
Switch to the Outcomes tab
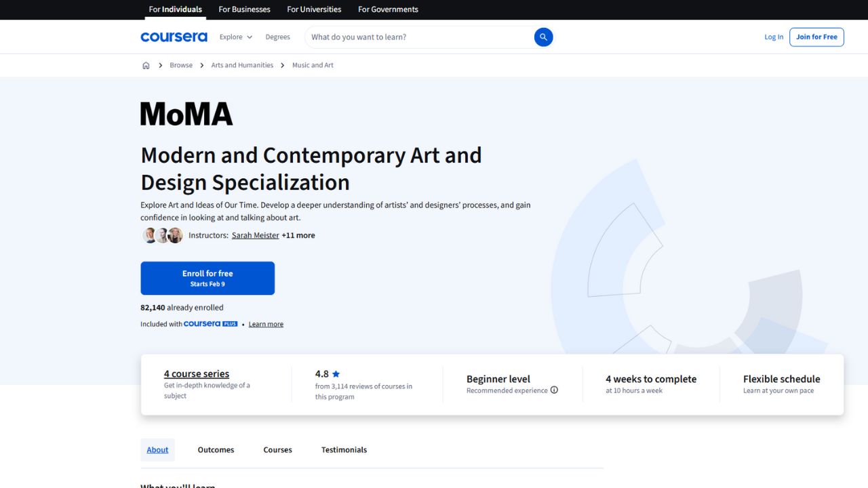pos(216,449)
